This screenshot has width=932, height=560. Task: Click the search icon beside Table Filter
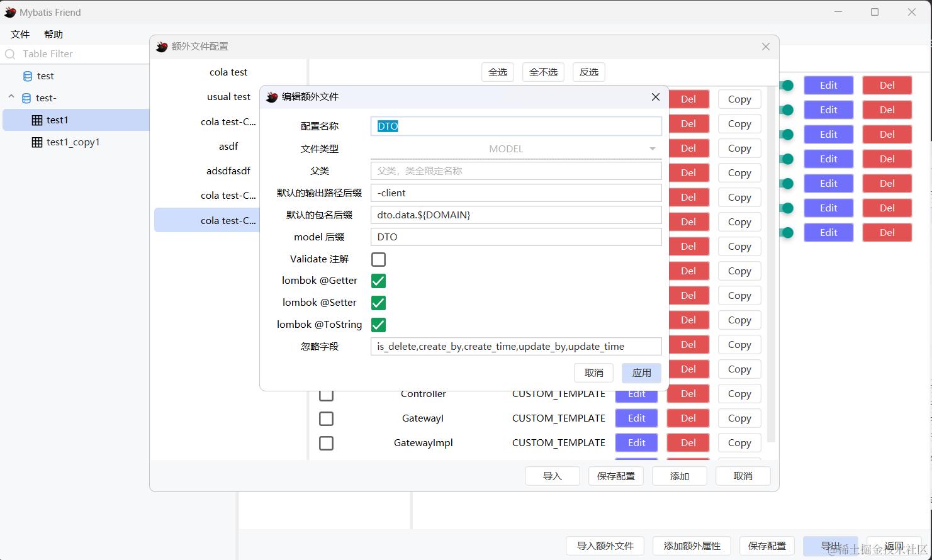coord(10,54)
